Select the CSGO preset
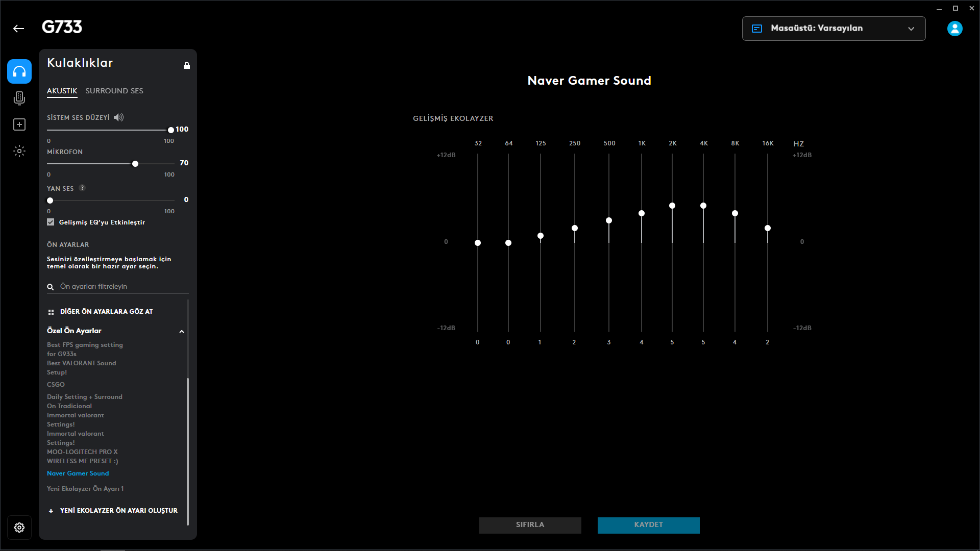Viewport: 980px width, 551px height. 56,385
